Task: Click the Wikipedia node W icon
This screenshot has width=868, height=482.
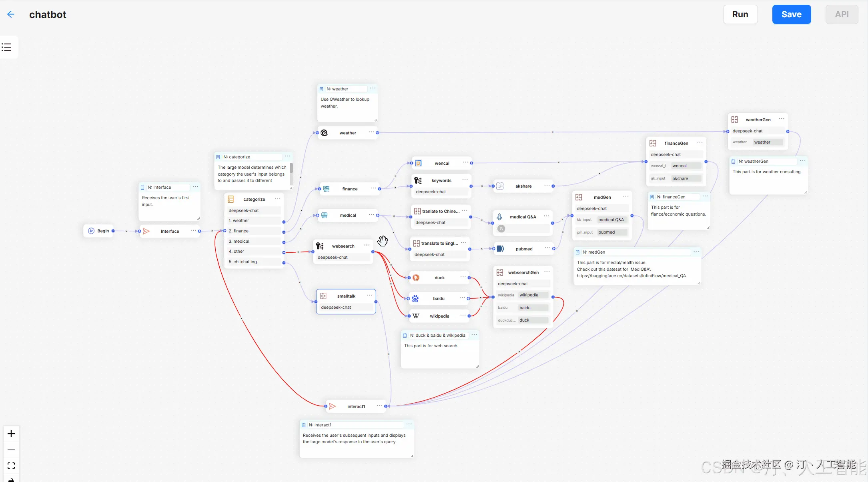Action: coord(416,316)
